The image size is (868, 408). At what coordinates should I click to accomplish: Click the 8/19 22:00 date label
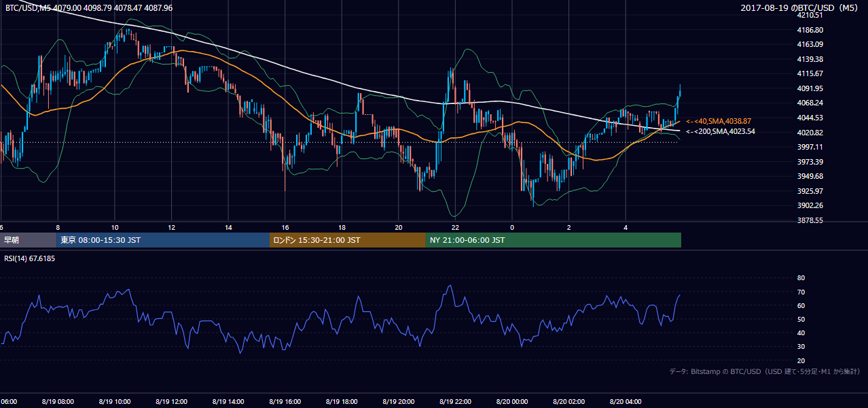(455, 402)
